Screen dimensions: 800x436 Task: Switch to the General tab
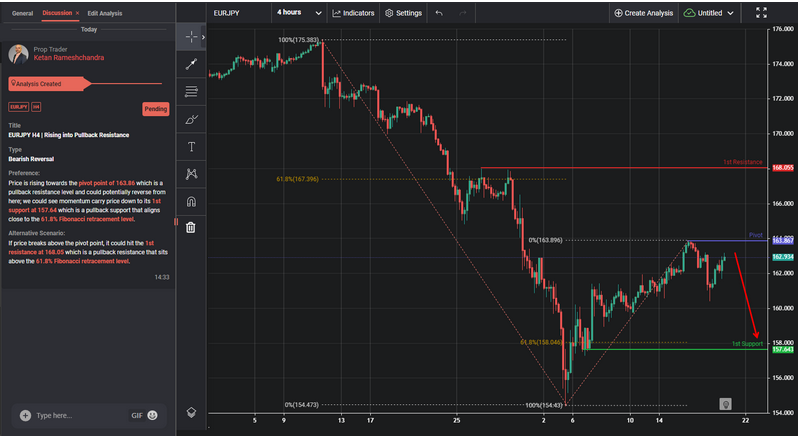[22, 13]
